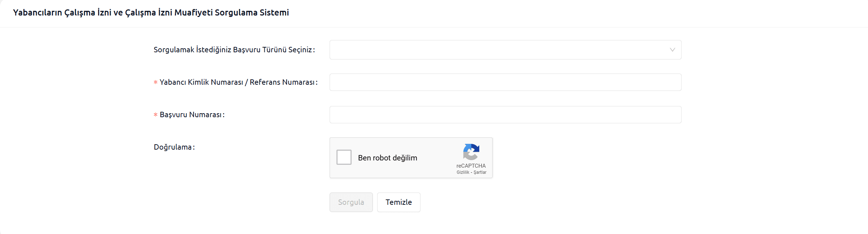Click the "Ben robot değilim" text

(x=387, y=158)
